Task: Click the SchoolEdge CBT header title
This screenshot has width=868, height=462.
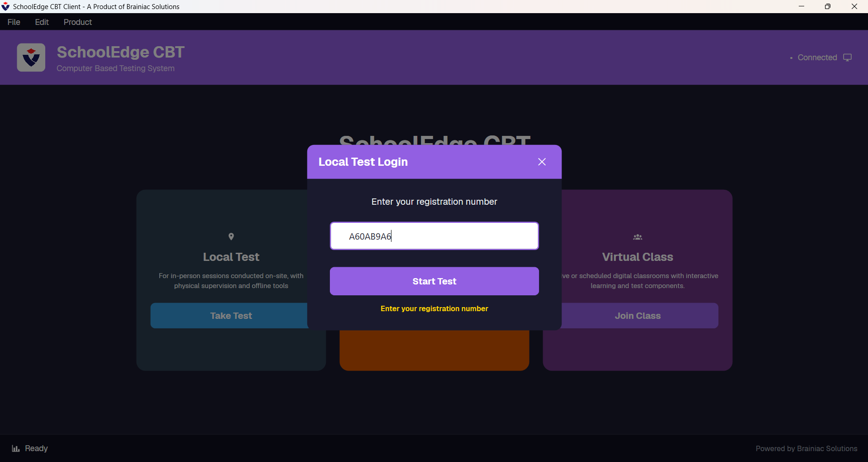Action: tap(120, 52)
